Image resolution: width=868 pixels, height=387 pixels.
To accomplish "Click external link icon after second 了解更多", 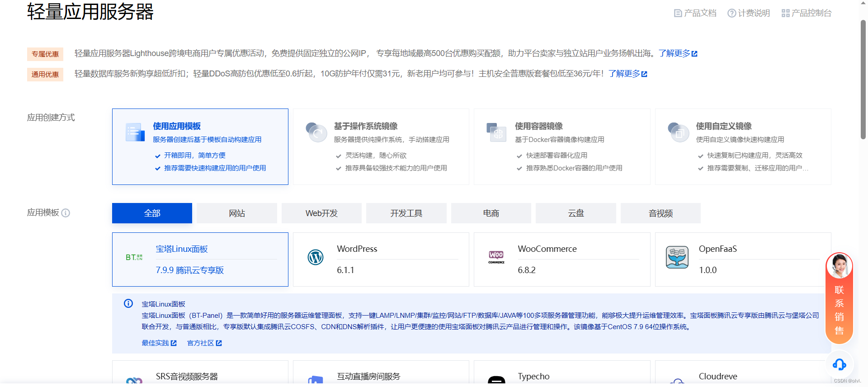I will [x=644, y=74].
